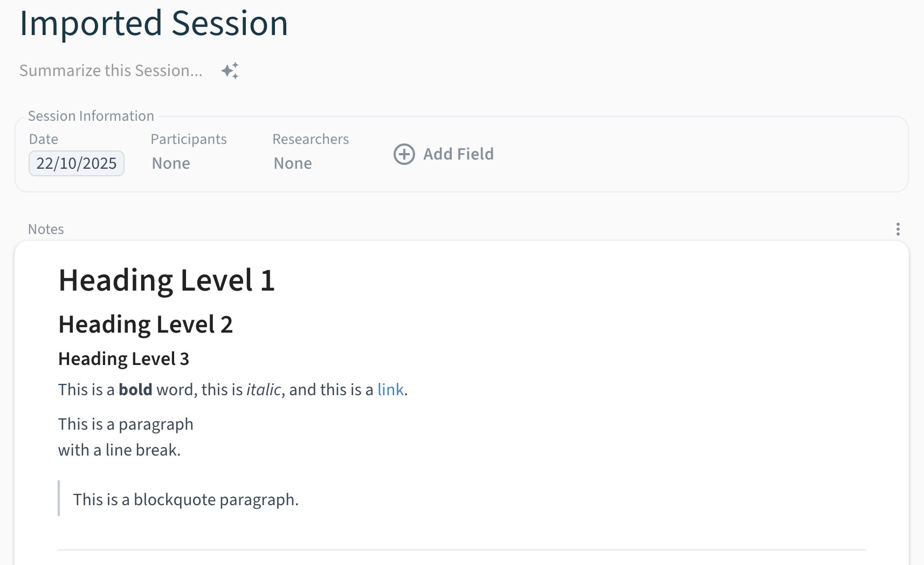Screen dimensions: 924x565
Task: Follow the blue "link" hyperlink in notes
Action: (390, 390)
